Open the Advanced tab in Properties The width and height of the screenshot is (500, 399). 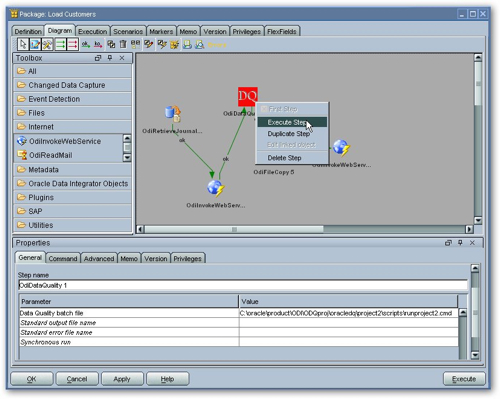tap(99, 258)
